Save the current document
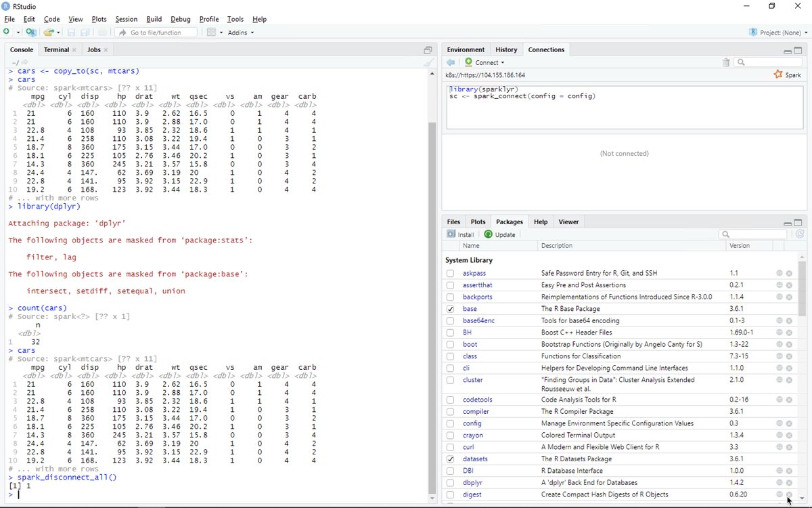Viewport: 812px width, 508px height. [x=70, y=32]
